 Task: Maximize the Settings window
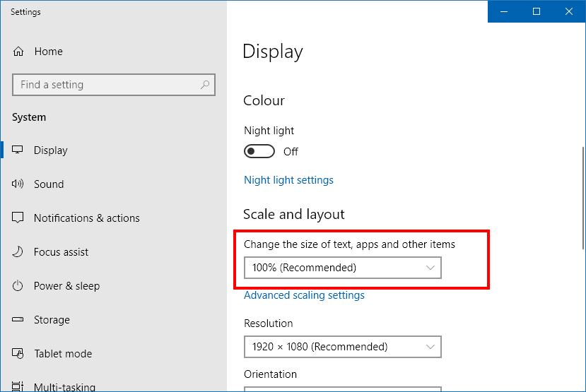pos(537,11)
